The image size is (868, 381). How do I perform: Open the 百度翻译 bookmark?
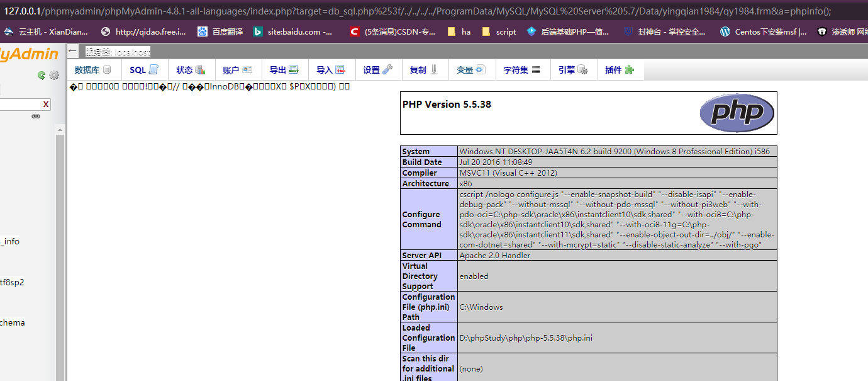220,31
